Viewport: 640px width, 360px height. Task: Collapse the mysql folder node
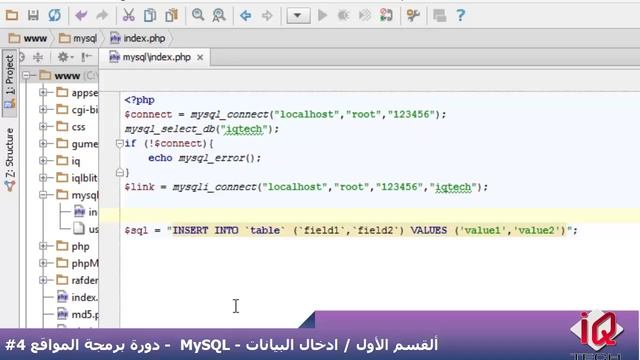[43, 195]
